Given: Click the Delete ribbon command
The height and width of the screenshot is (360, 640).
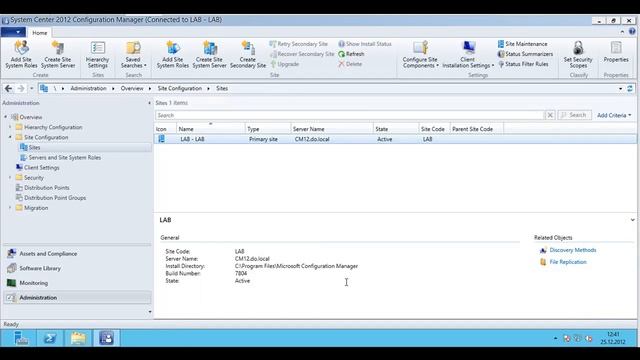Looking at the screenshot, I should (x=350, y=64).
